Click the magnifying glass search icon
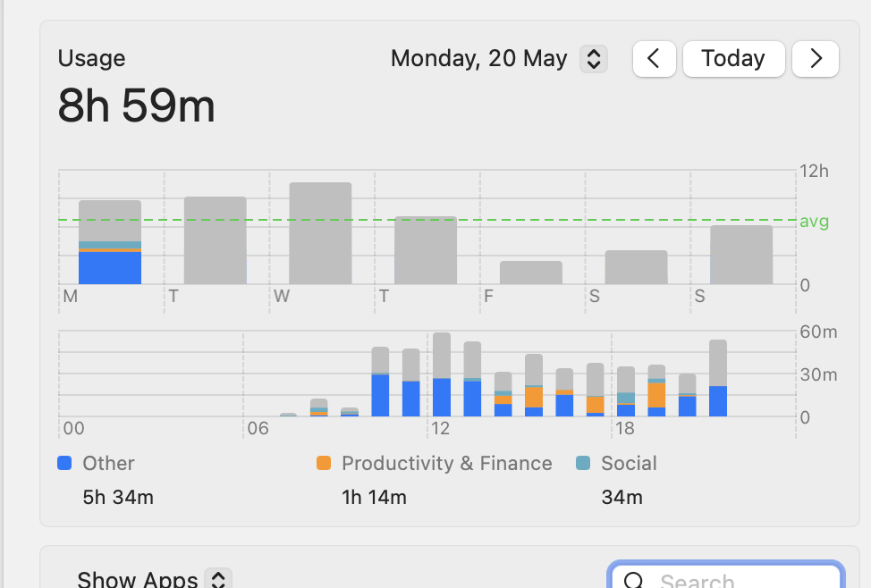871x588 pixels. (634, 581)
